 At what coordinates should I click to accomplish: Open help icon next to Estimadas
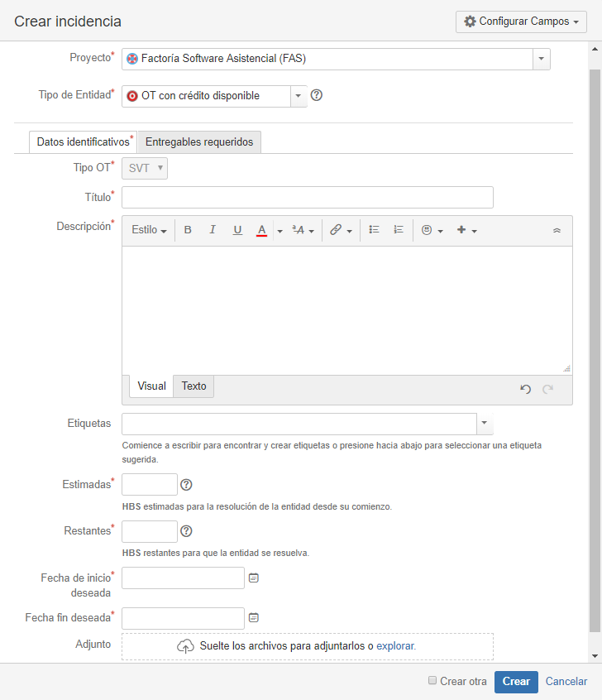(186, 484)
